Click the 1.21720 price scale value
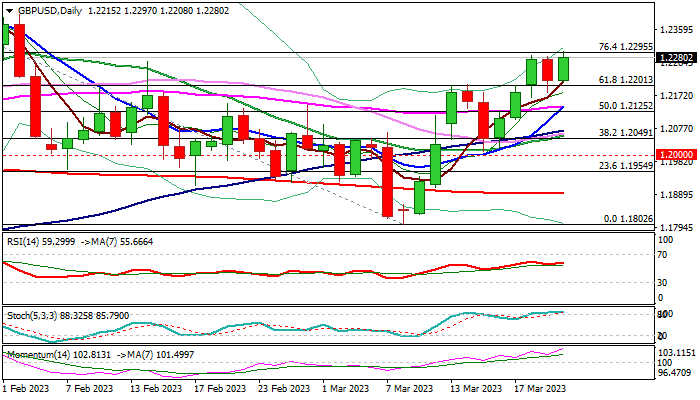 677,96
